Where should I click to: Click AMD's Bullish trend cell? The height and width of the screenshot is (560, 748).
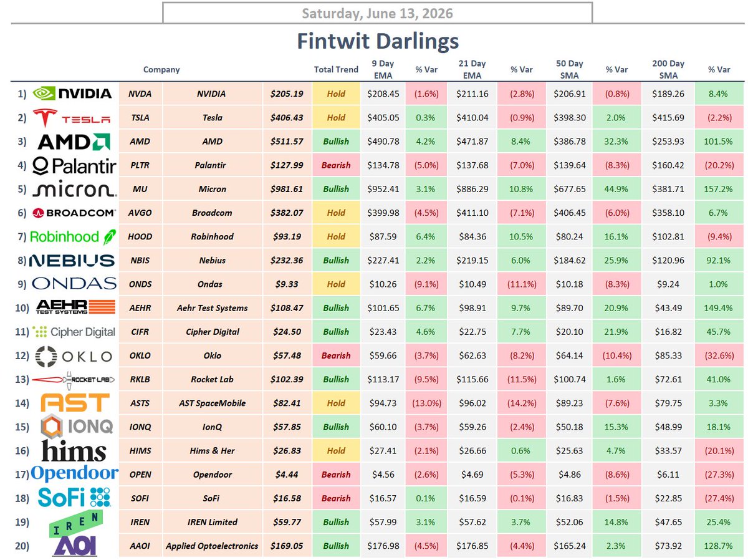[x=336, y=142]
